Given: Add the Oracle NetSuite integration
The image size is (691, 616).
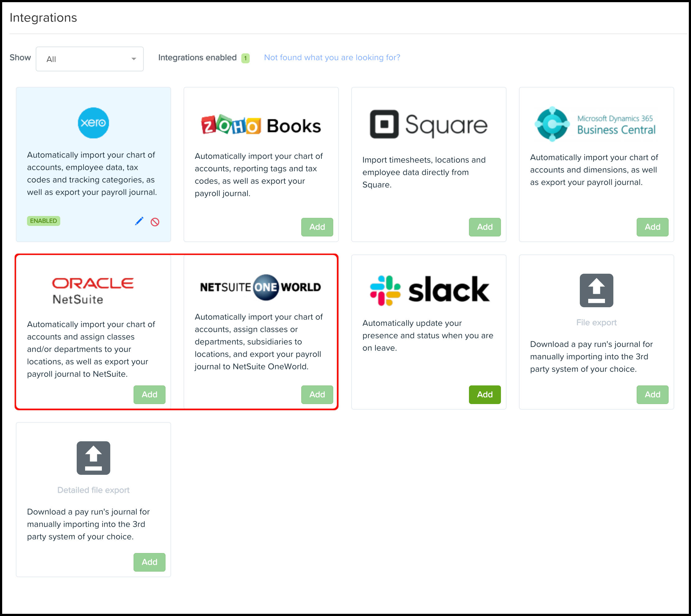Looking at the screenshot, I should point(149,394).
